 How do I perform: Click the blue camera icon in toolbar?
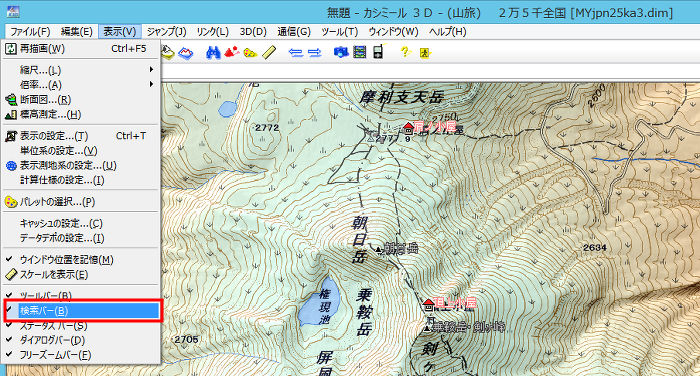point(341,53)
